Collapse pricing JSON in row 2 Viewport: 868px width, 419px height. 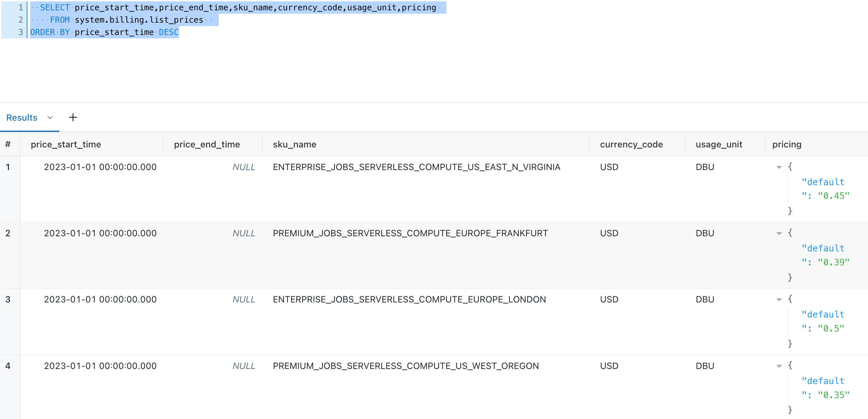point(779,234)
